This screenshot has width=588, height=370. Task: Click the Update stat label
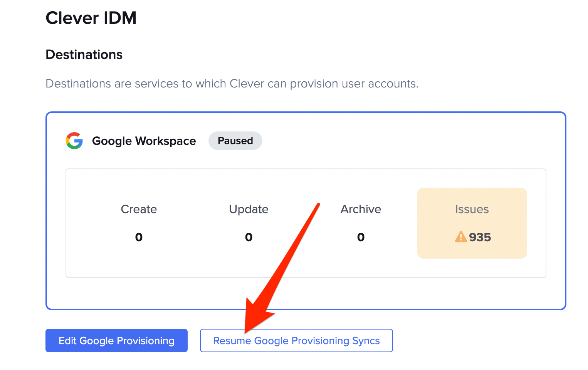[x=249, y=209]
